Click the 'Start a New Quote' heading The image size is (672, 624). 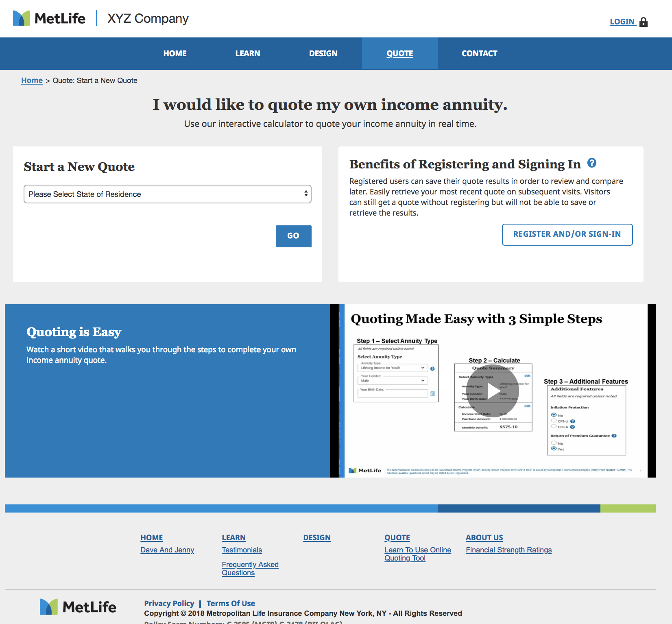pos(79,167)
